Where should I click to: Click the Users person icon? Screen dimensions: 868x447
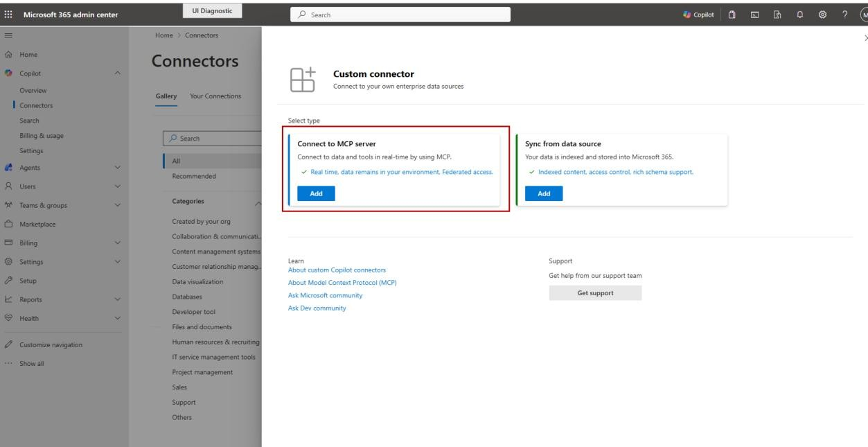(9, 186)
